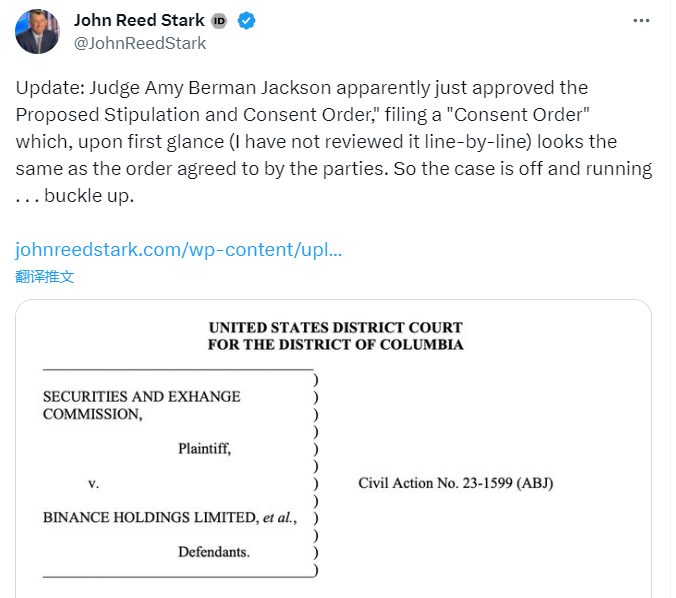This screenshot has width=676, height=598.
Task: Open the court document image preview
Action: [x=333, y=448]
